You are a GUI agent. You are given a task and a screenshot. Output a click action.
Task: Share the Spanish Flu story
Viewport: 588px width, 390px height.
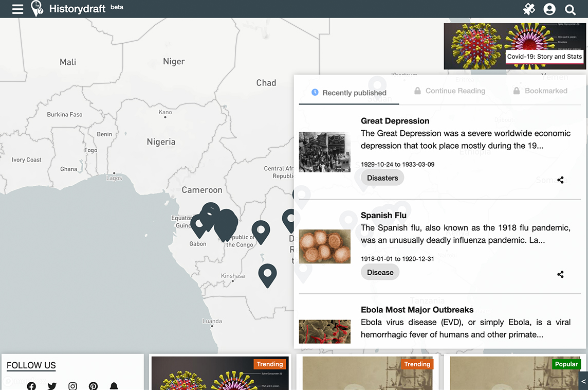(x=560, y=274)
